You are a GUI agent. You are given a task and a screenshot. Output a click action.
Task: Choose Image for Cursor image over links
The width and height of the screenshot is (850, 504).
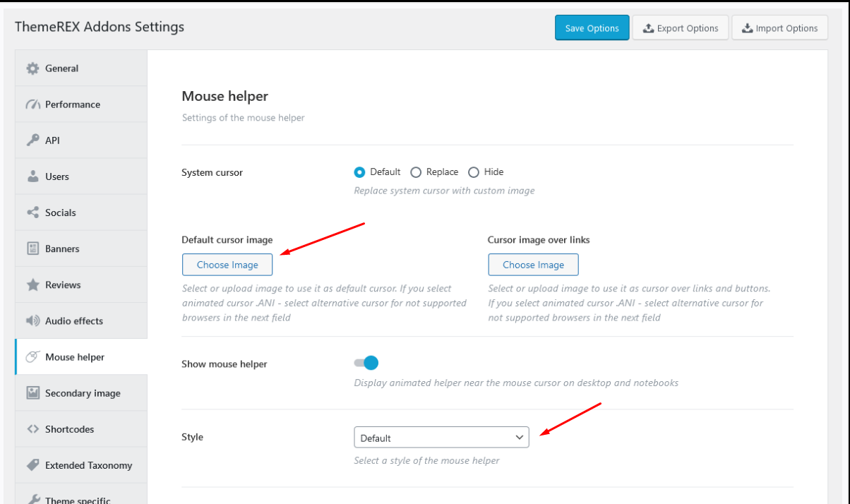[533, 265]
